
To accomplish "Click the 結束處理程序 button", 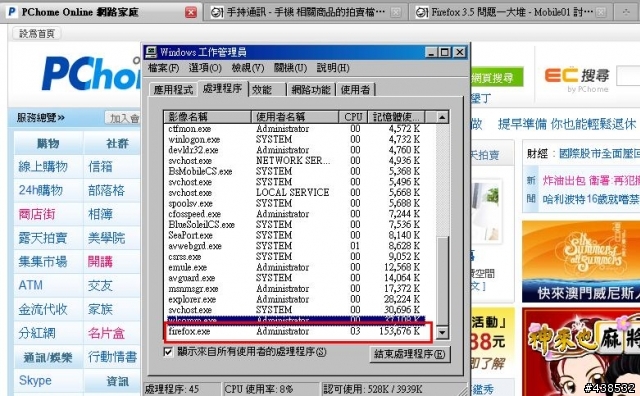I will click(409, 354).
